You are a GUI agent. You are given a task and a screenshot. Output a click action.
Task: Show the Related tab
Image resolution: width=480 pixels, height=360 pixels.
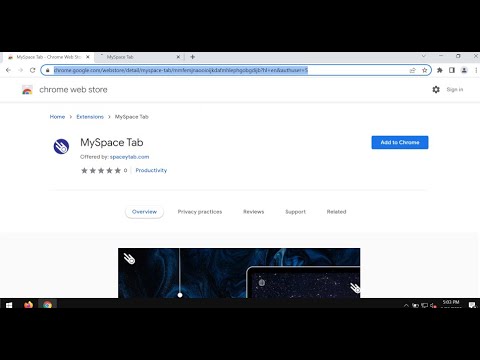(336, 212)
